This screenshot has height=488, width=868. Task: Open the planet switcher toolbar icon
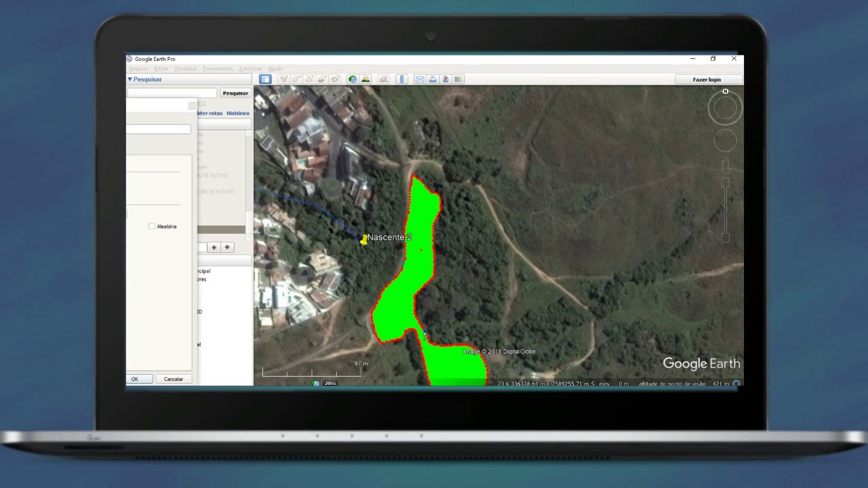pos(383,79)
